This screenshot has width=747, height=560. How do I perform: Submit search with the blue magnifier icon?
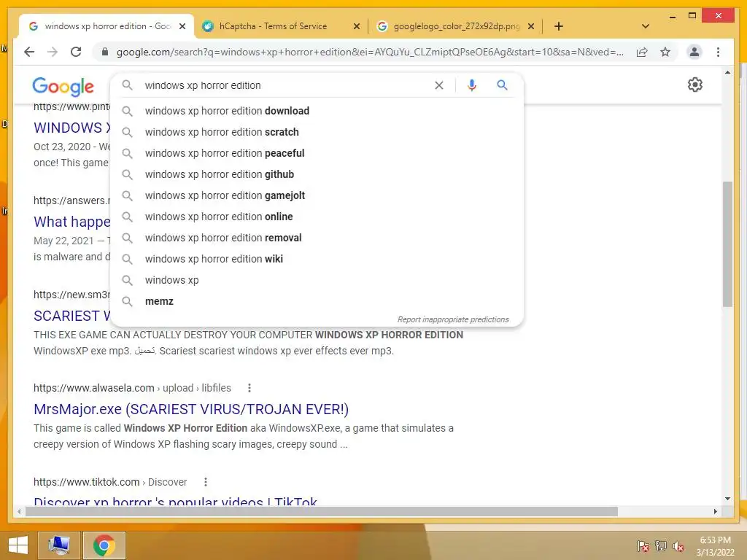pyautogui.click(x=502, y=85)
